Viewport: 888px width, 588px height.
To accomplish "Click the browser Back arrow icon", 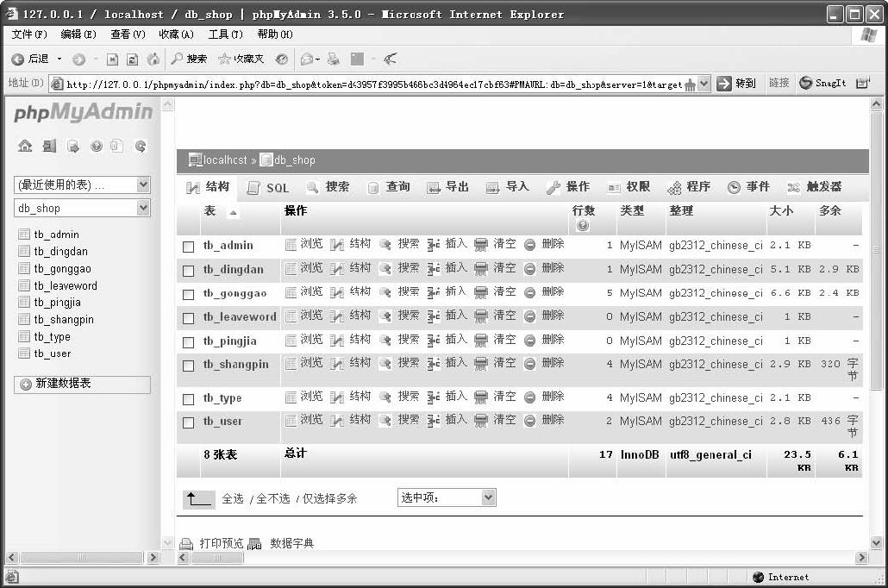I will pyautogui.click(x=17, y=59).
